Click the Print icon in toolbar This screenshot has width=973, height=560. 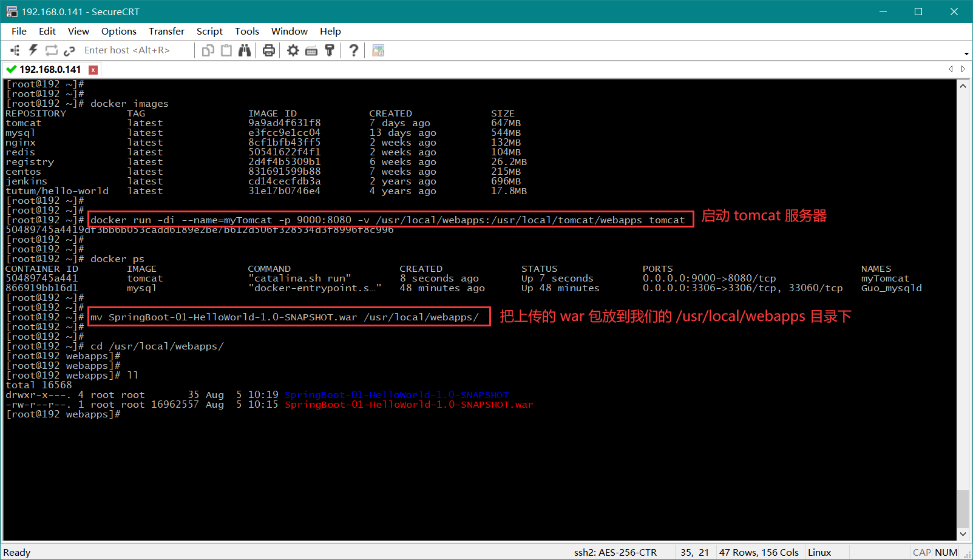(x=269, y=50)
